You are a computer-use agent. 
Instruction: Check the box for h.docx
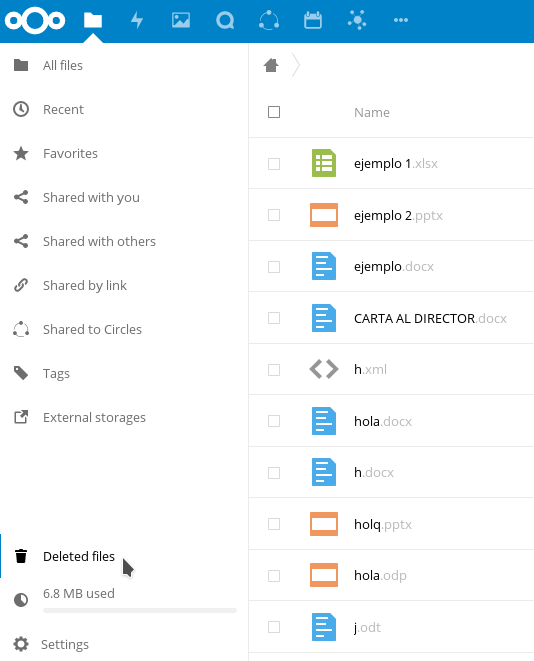(274, 473)
